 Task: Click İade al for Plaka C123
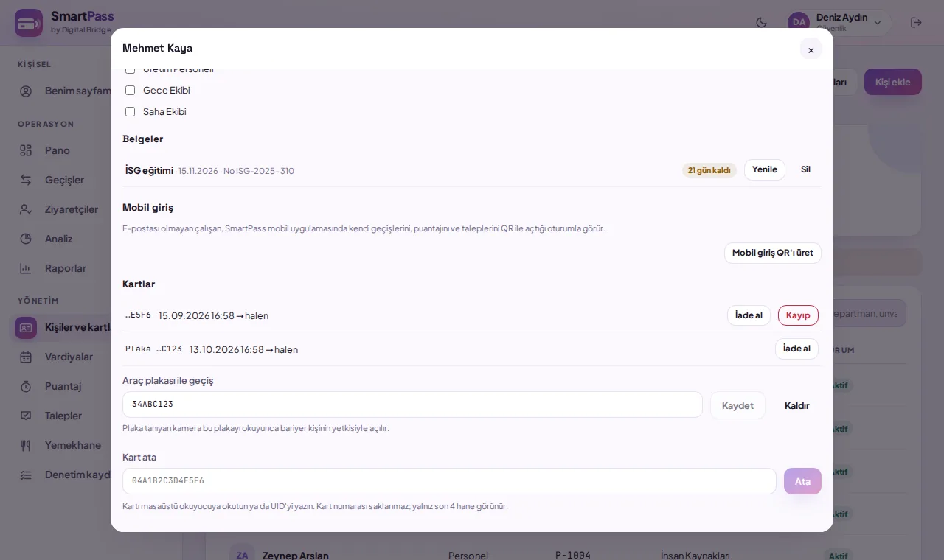796,349
